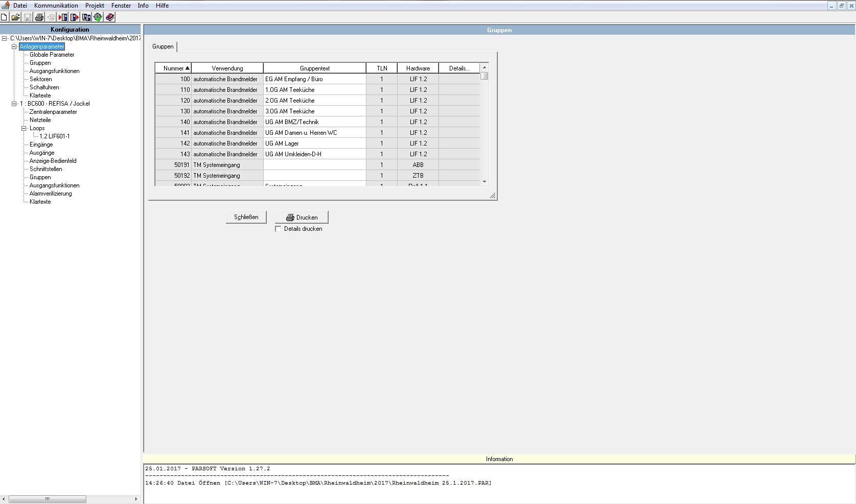Collapse the Loops tree node
Viewport: 856px width, 504px height.
click(24, 128)
